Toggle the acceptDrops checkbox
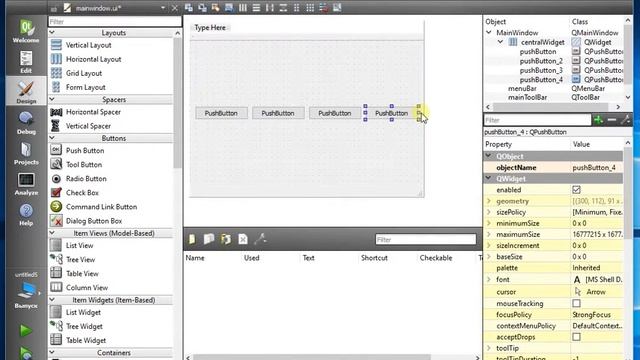Viewport: 640px width, 360px height. coord(576,337)
